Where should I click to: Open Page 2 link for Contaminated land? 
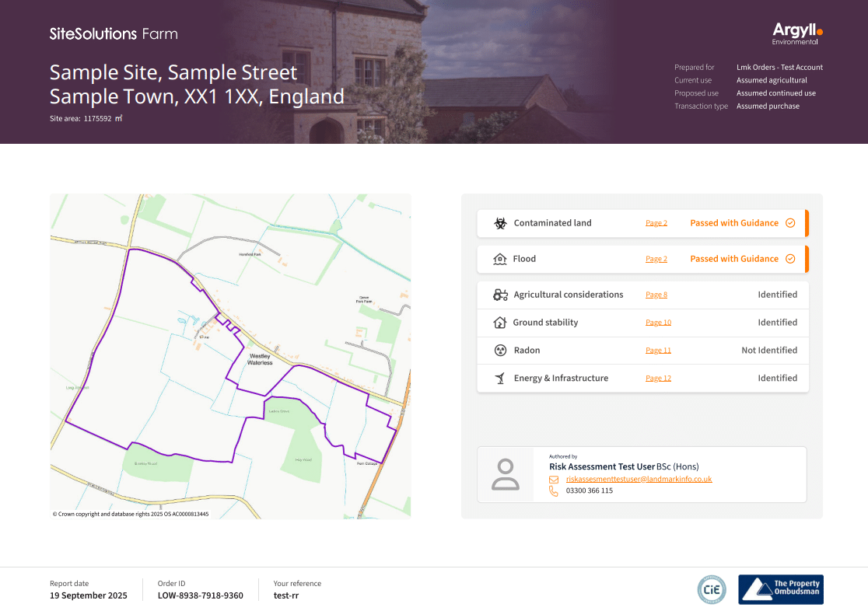[x=656, y=223]
